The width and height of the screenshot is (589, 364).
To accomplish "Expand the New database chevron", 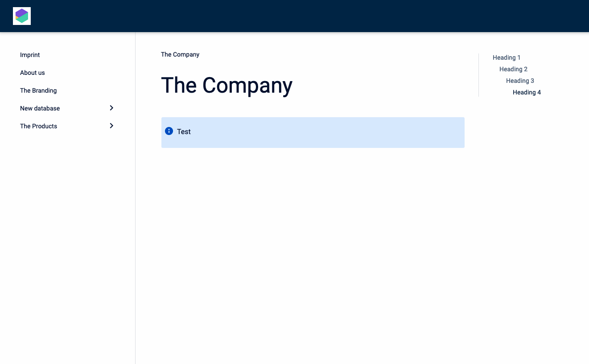I will coord(111,108).
